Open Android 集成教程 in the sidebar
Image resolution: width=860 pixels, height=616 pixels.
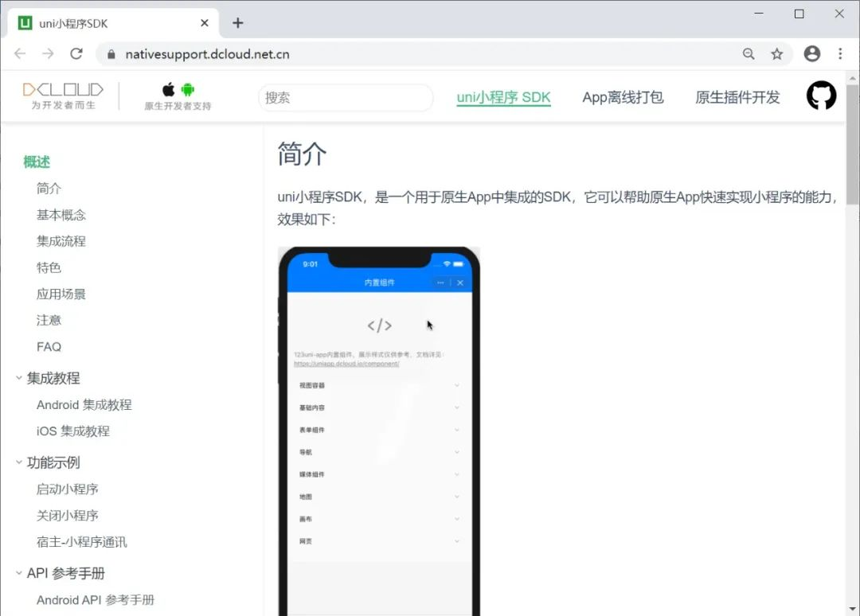[84, 404]
